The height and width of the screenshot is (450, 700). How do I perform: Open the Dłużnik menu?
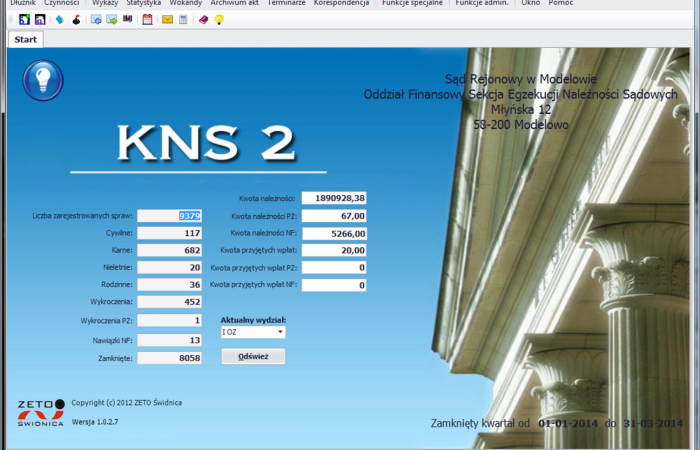click(x=23, y=3)
